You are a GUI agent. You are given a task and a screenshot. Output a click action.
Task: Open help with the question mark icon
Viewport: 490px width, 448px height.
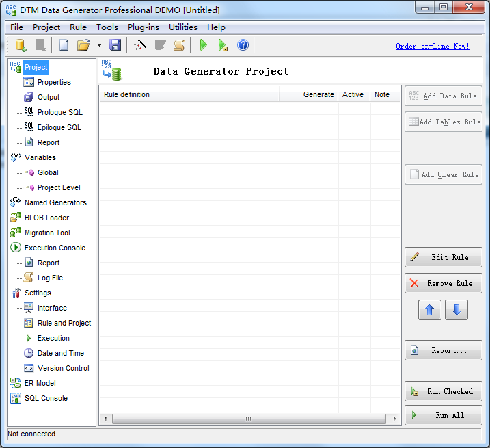[x=243, y=45]
